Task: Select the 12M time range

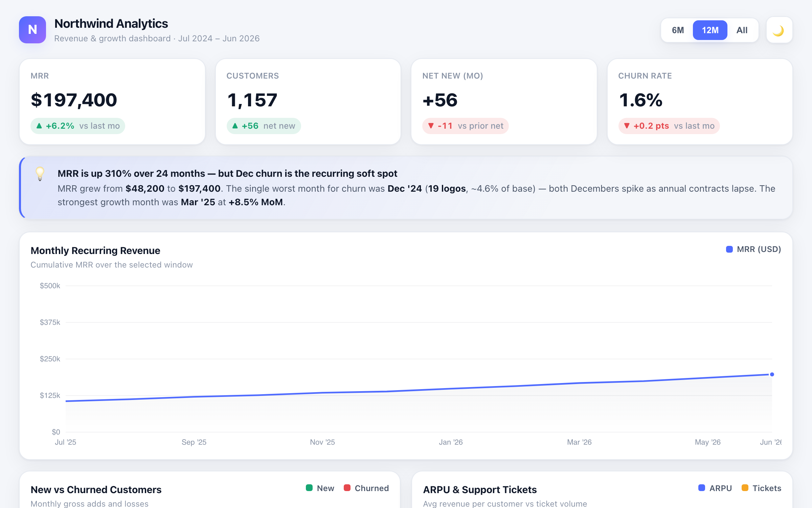Action: [x=710, y=30]
